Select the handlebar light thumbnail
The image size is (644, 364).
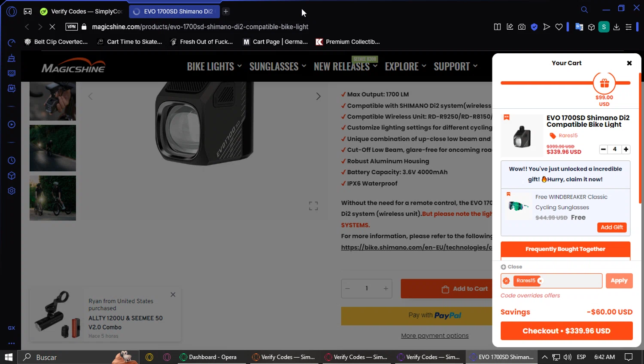53,101
